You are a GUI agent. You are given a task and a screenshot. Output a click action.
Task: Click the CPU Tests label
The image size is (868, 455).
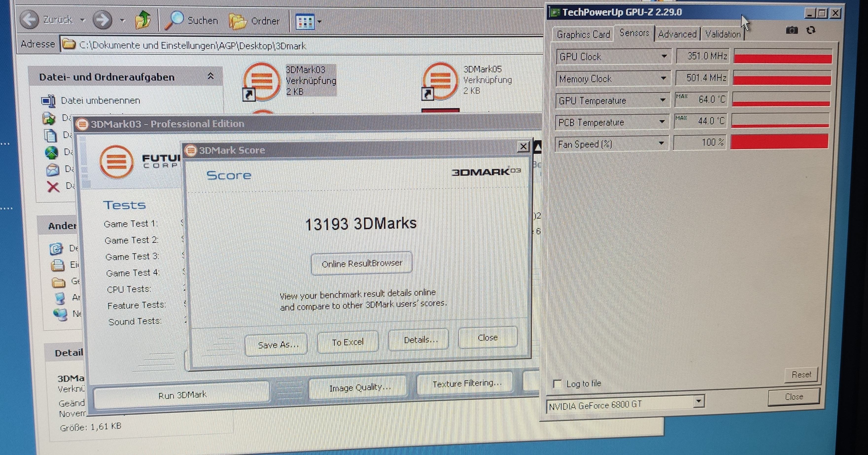[129, 289]
